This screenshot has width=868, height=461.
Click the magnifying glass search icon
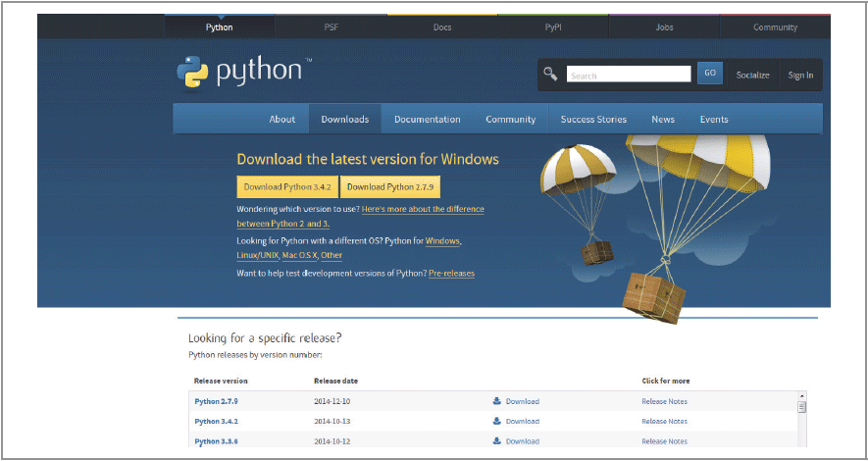(x=550, y=74)
